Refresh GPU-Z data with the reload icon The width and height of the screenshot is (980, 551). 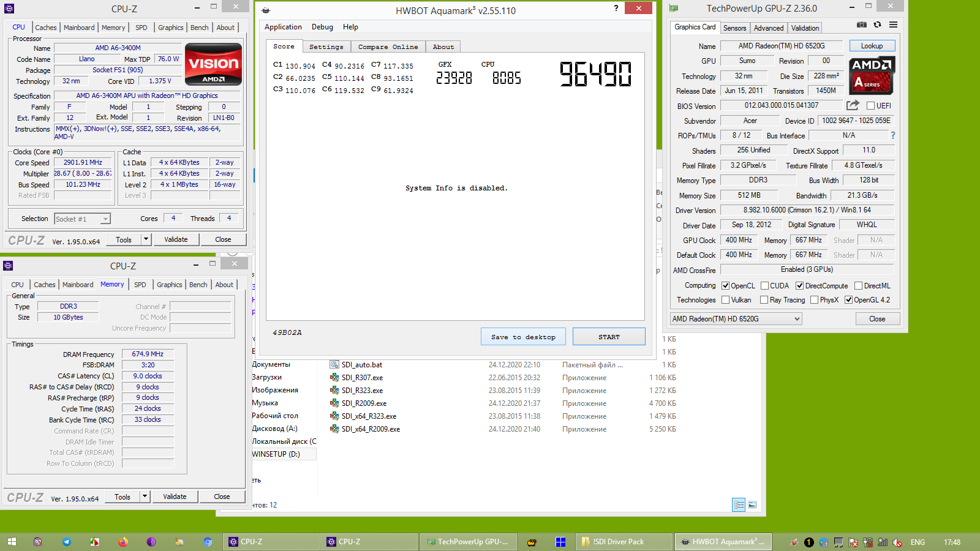878,24
